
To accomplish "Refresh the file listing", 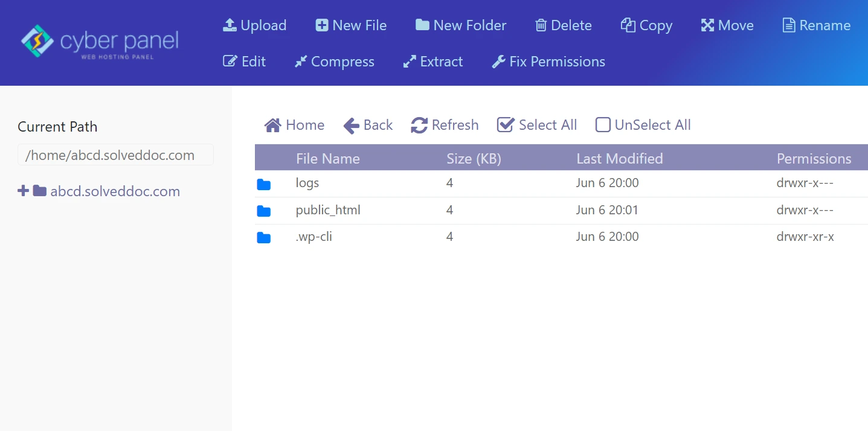I will tap(445, 125).
